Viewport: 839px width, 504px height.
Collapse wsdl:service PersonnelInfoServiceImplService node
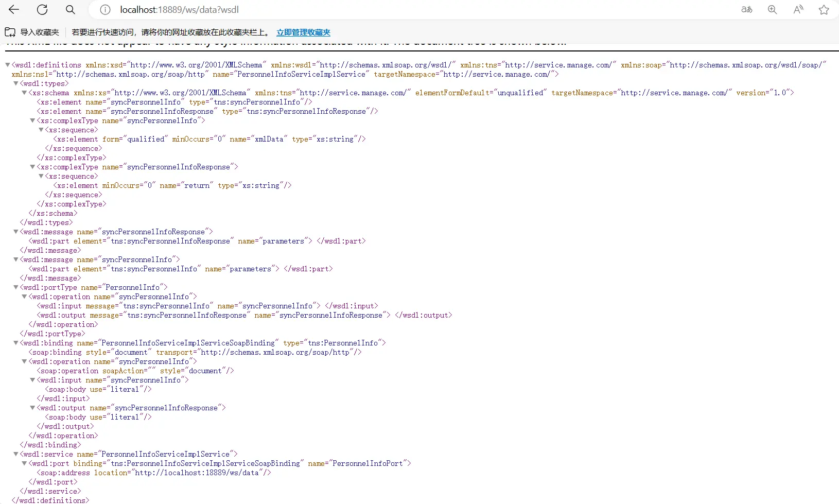[x=16, y=454]
